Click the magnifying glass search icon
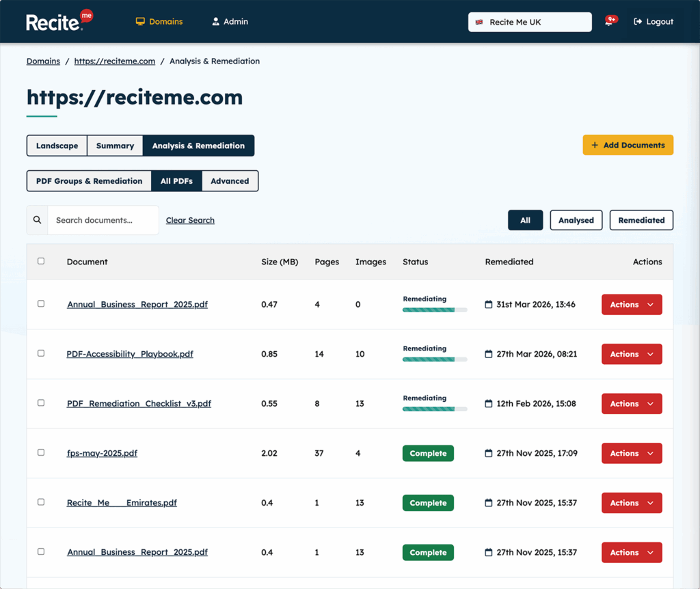Screen dimensions: 700x589 [38, 220]
